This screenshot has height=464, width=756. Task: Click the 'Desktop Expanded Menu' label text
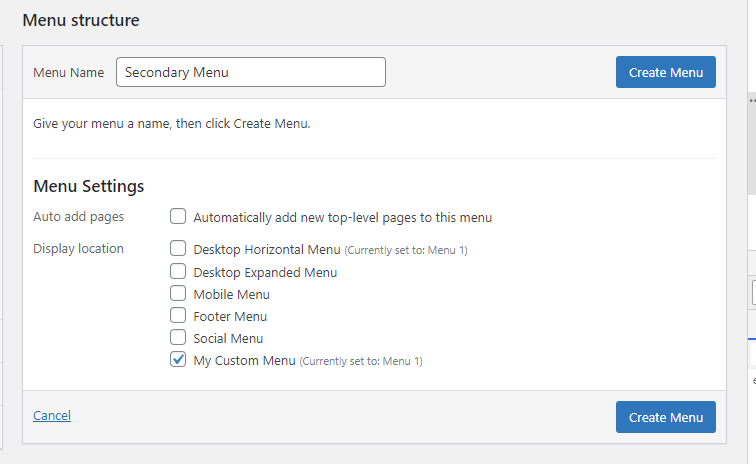pos(265,272)
